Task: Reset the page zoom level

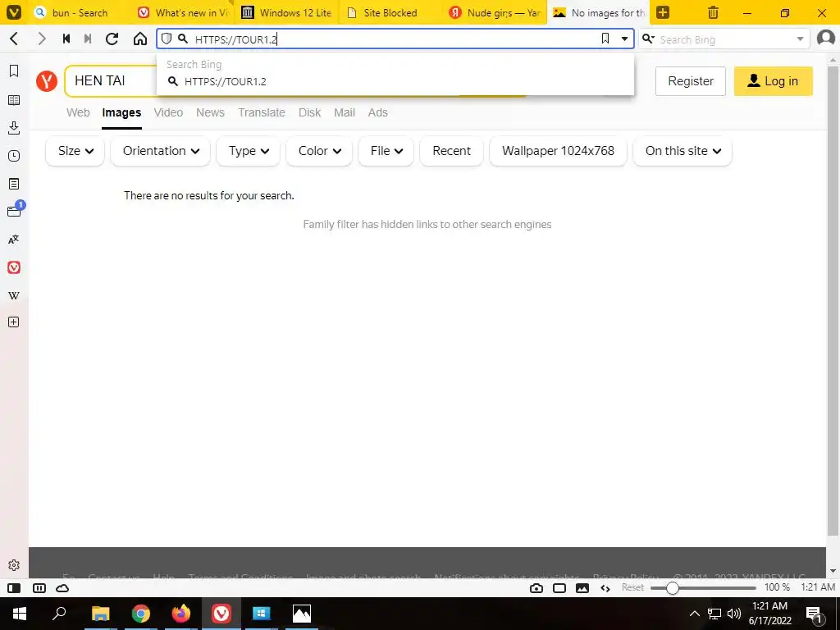Action: [632, 587]
